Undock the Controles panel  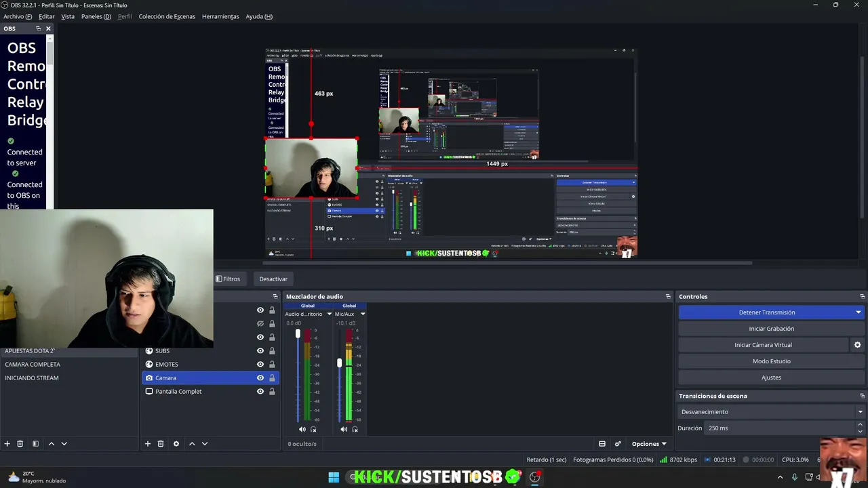click(x=863, y=297)
